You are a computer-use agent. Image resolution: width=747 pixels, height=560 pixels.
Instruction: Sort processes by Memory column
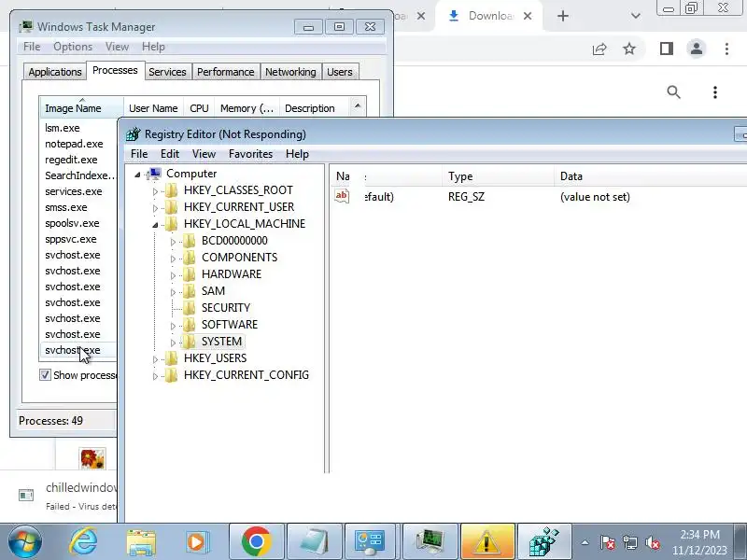[x=247, y=108]
